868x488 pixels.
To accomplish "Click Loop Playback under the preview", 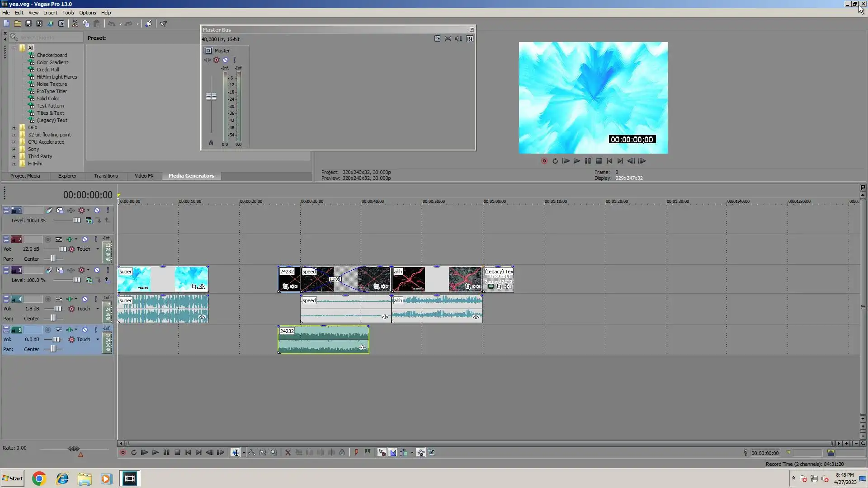I will pyautogui.click(x=555, y=161).
